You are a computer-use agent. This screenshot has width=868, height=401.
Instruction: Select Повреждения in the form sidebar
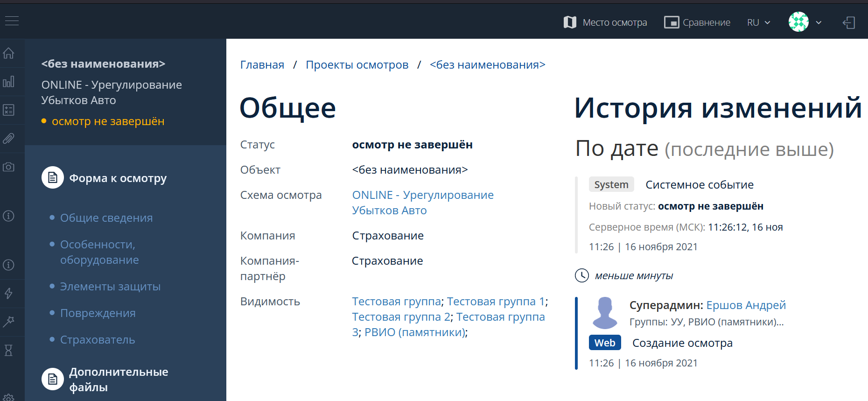pos(98,313)
